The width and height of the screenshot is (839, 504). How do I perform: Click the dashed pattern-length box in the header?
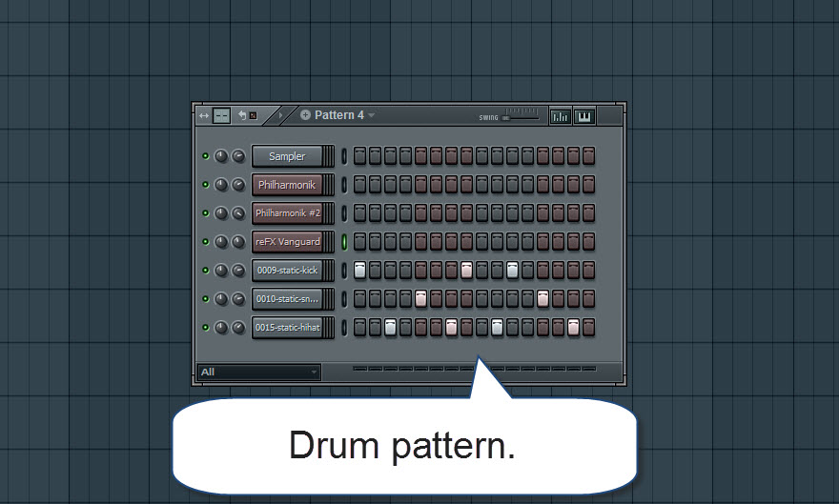pos(221,115)
